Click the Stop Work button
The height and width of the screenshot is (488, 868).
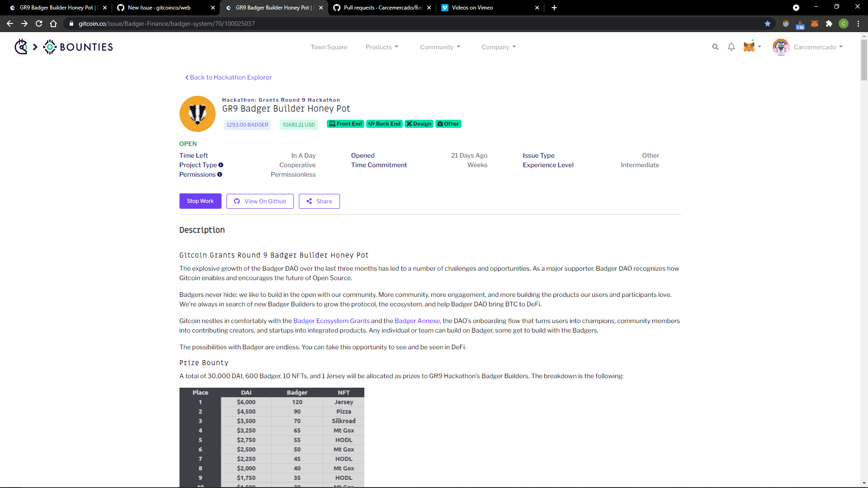click(x=200, y=201)
